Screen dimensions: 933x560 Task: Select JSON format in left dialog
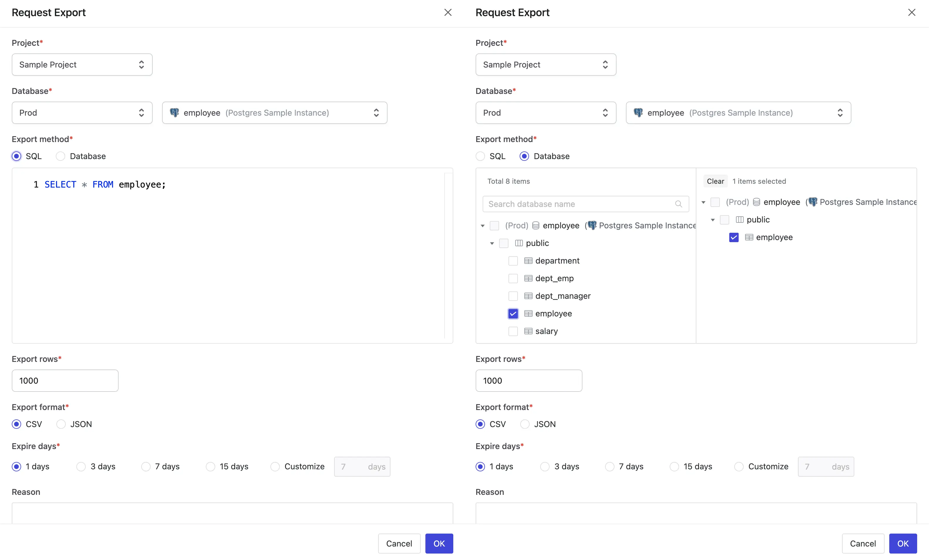click(x=61, y=424)
